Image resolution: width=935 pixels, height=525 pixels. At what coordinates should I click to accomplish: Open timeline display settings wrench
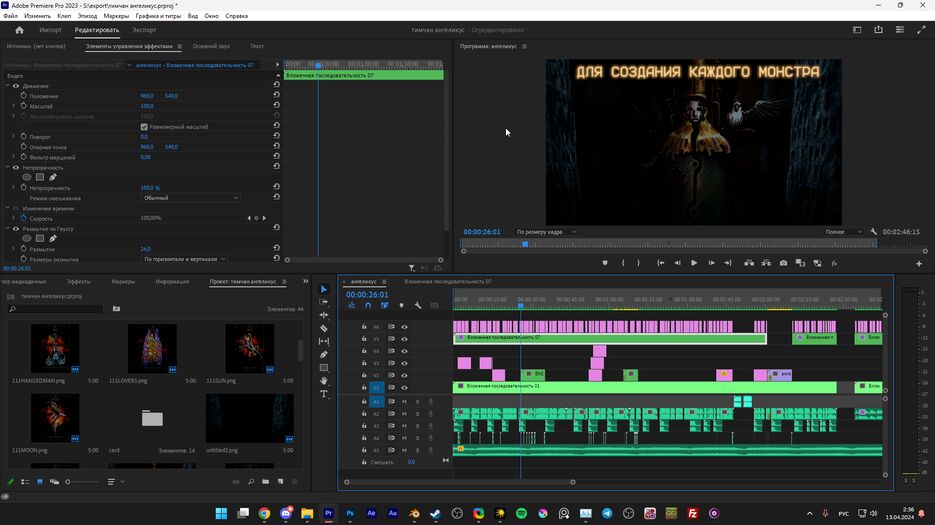point(417,305)
